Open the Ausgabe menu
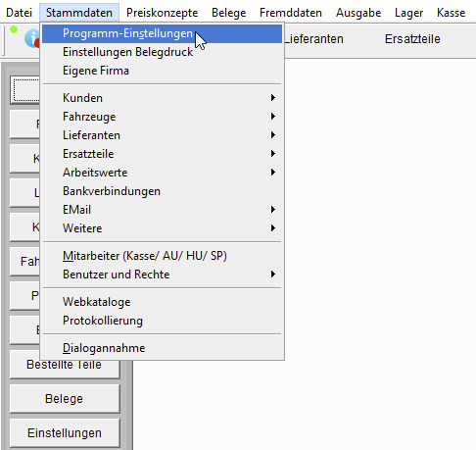 (358, 13)
